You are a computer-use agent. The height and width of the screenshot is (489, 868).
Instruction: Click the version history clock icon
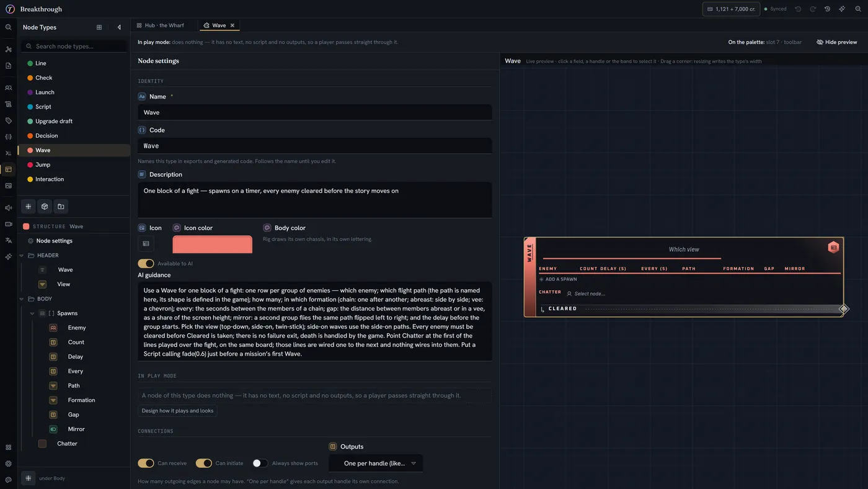[827, 9]
